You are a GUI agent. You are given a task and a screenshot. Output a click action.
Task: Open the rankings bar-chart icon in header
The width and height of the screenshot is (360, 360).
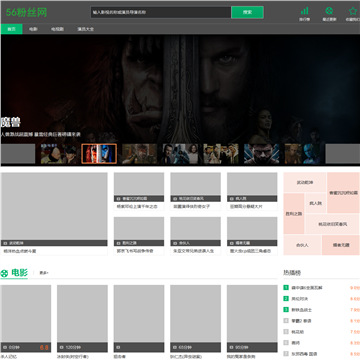coord(304,11)
